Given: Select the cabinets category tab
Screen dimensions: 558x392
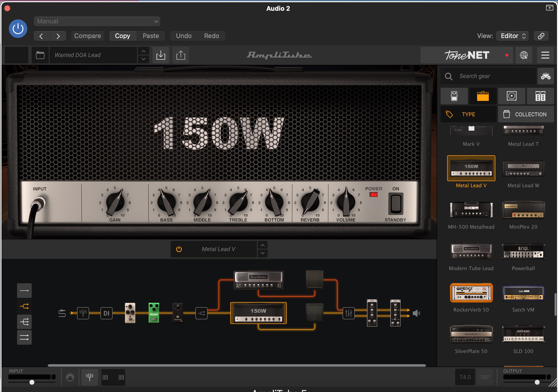Looking at the screenshot, I should 512,96.
